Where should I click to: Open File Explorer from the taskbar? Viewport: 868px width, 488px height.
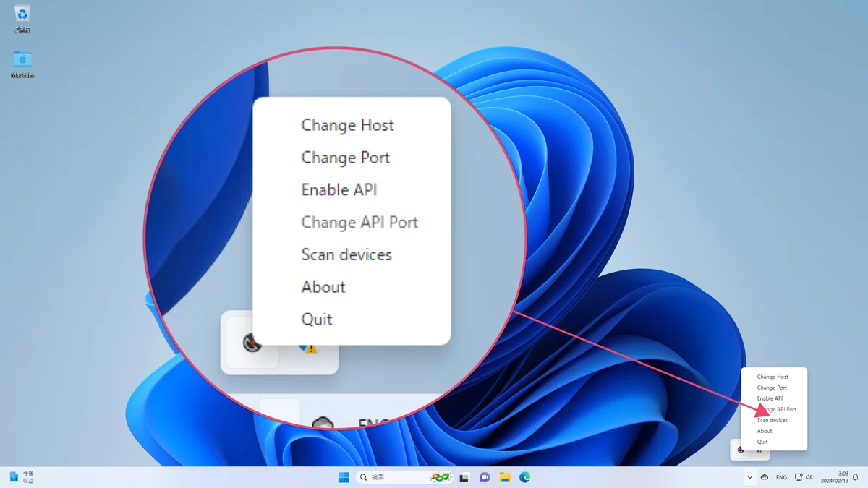(x=505, y=477)
